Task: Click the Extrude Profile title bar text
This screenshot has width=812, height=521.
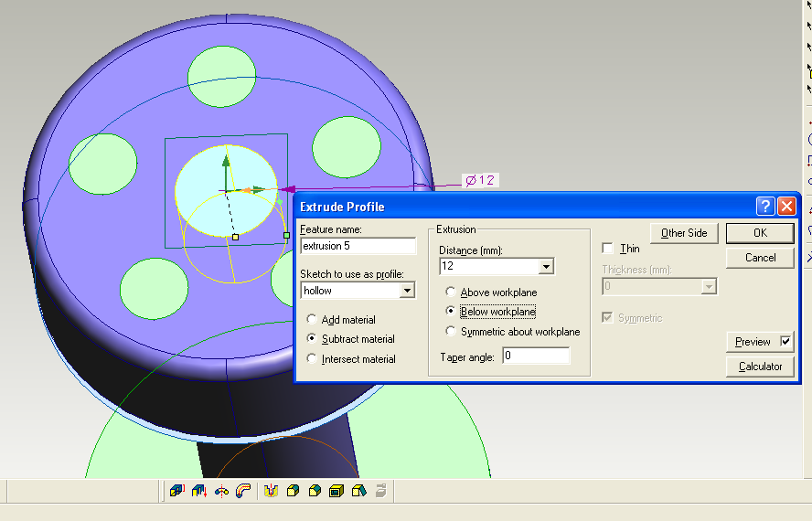Action: point(342,207)
